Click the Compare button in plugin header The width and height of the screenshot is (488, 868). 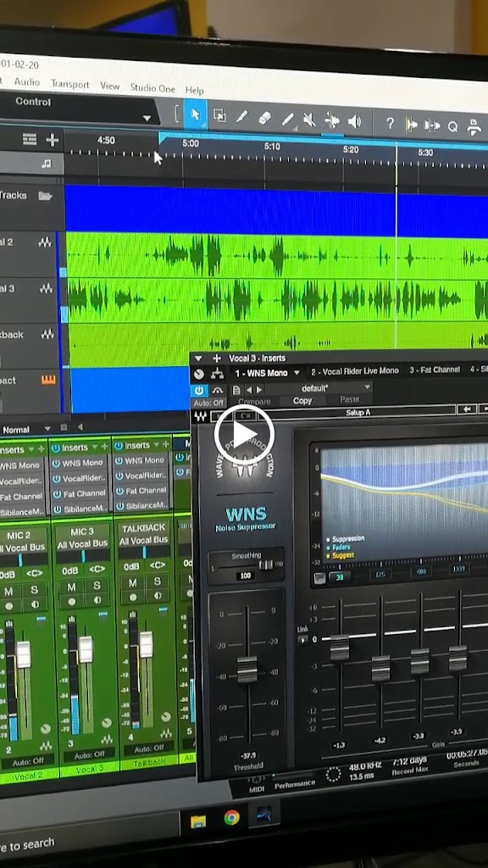click(x=254, y=402)
